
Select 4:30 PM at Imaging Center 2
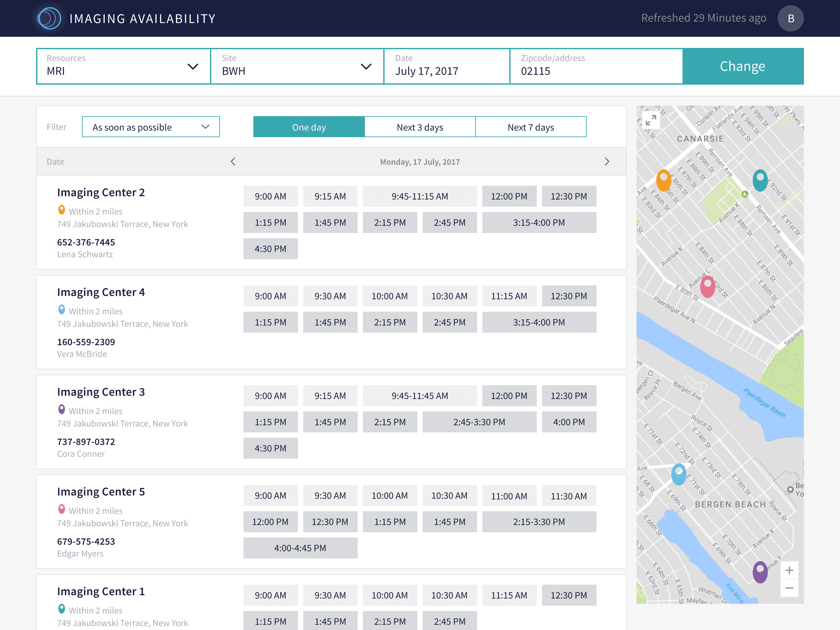(x=270, y=249)
